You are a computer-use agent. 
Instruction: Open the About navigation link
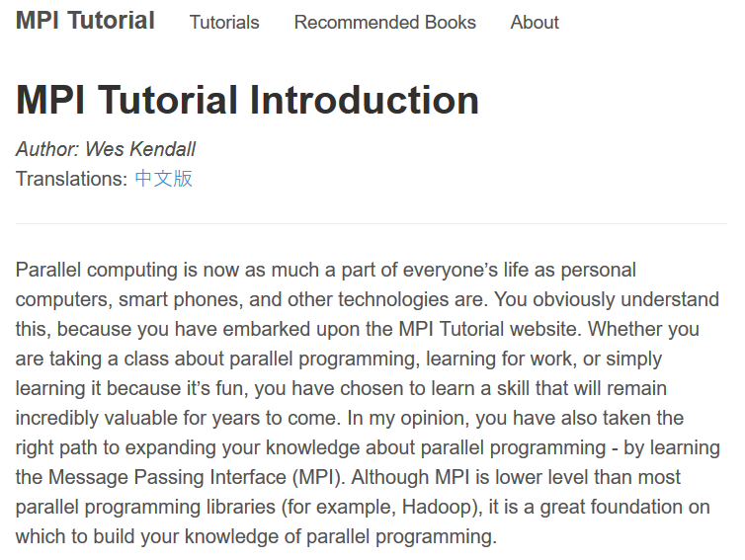point(535,23)
